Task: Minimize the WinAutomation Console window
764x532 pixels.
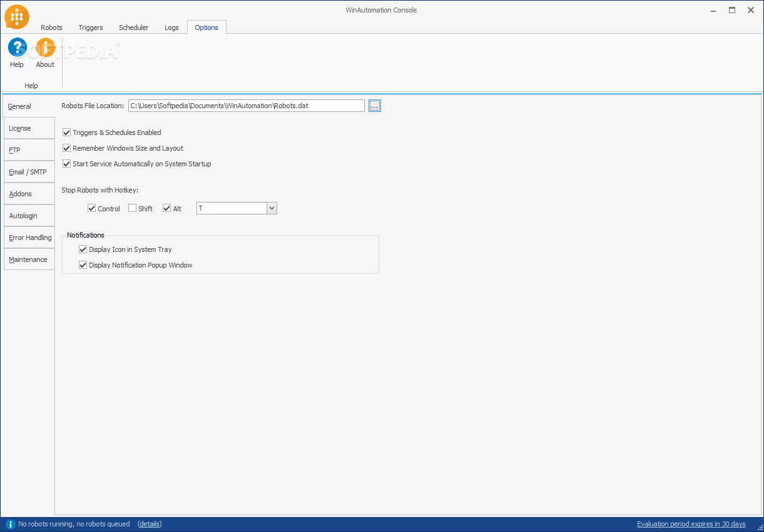Action: [714, 10]
